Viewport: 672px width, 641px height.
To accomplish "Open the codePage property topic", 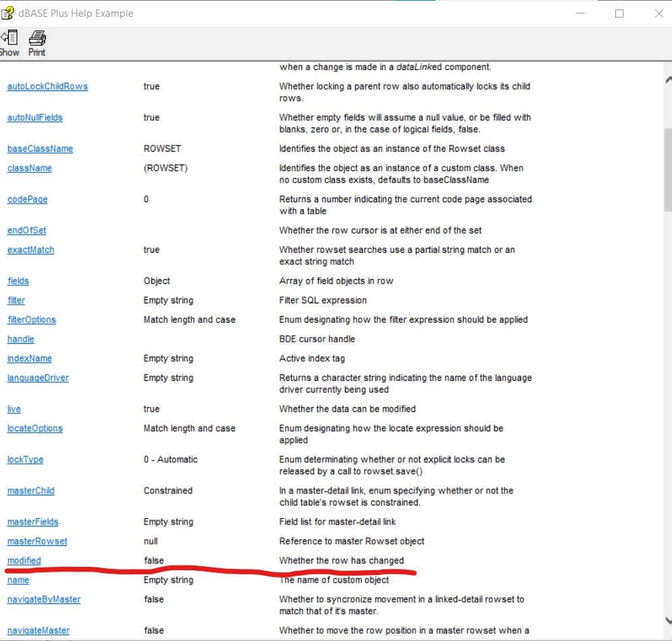I will point(28,200).
